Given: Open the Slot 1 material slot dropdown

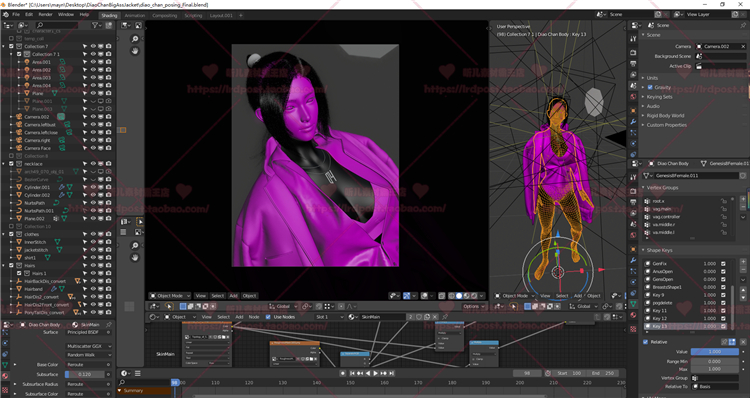Looking at the screenshot, I should [x=329, y=317].
